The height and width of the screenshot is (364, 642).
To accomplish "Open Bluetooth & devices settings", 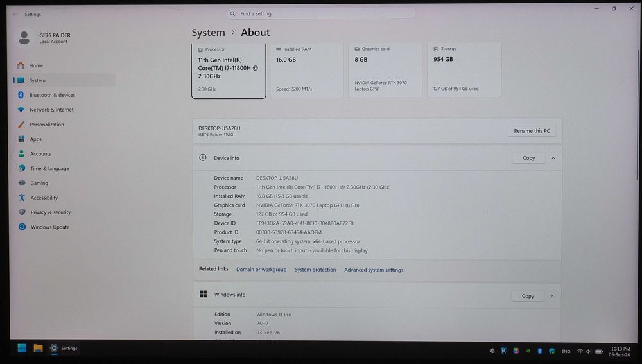I will (65, 95).
